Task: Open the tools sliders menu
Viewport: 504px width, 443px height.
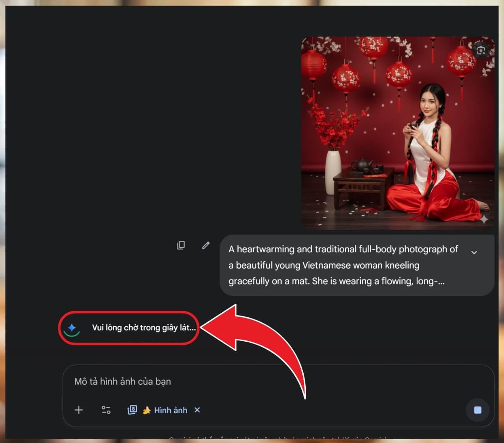Action: pyautogui.click(x=106, y=410)
